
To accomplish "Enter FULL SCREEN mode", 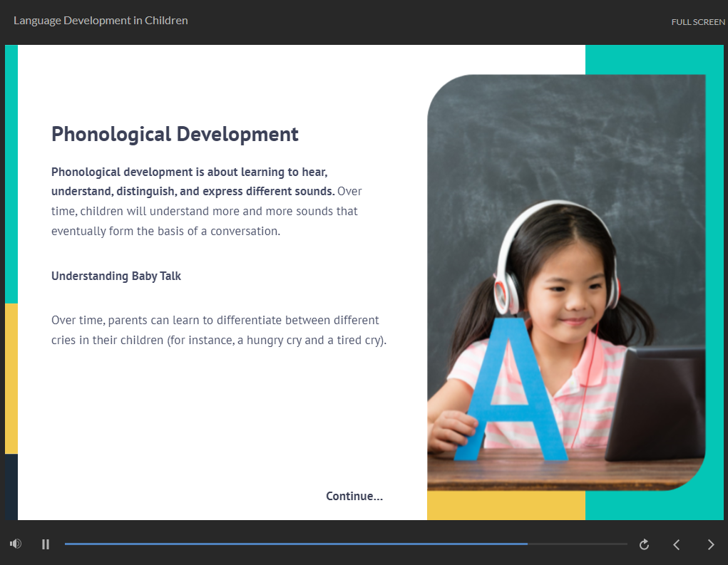I will pyautogui.click(x=697, y=22).
